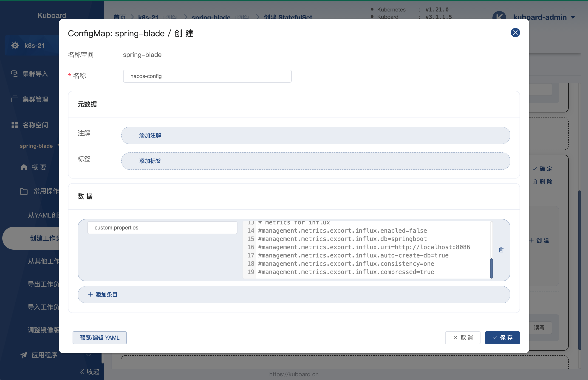Click the 名称 input field nacos-config
588x380 pixels.
click(207, 76)
